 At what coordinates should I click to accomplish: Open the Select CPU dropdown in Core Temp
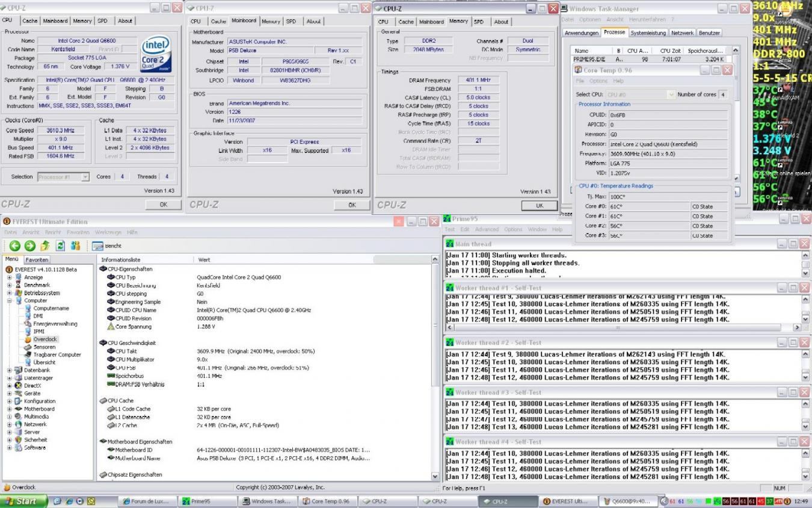tap(641, 94)
